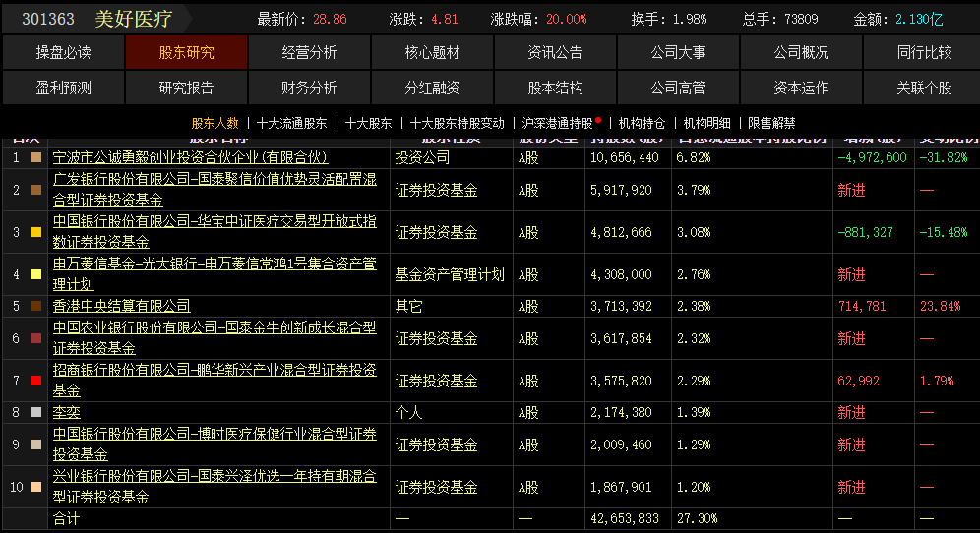Switch to the 研究报告 tab
This screenshot has height=533, width=980.
(x=186, y=88)
